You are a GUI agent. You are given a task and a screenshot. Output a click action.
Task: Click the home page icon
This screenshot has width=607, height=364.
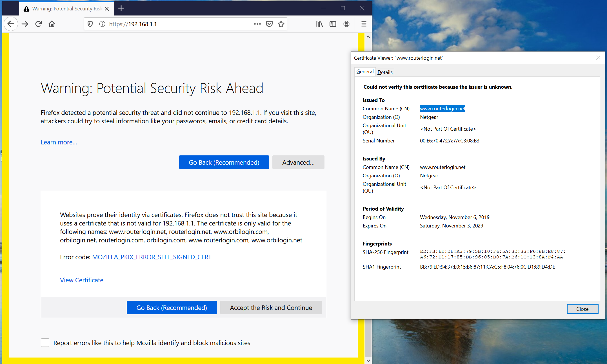(52, 24)
